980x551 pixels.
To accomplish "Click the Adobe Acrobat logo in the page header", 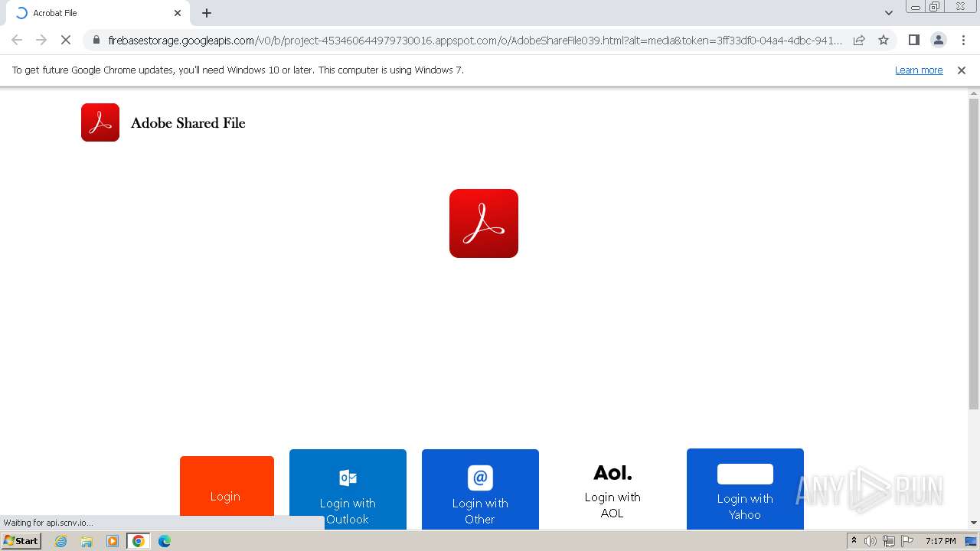I will pos(100,122).
